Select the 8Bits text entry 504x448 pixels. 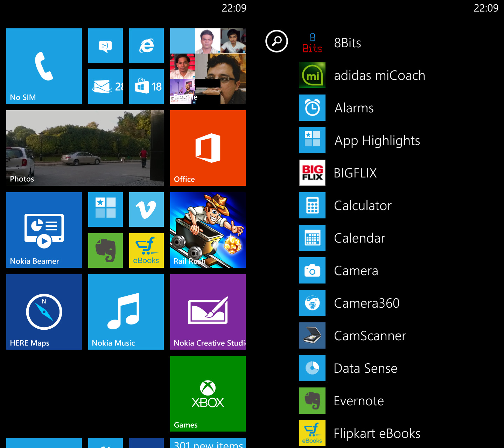348,43
